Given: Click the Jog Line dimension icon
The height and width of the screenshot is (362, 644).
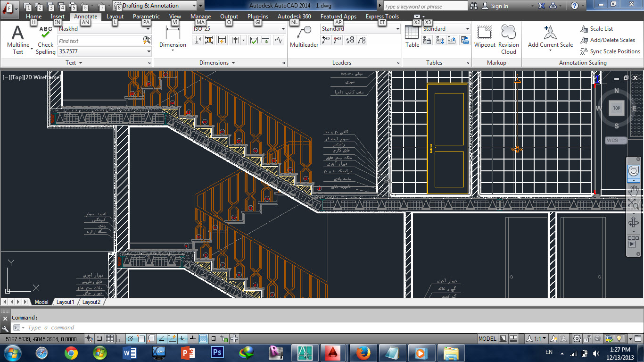Looking at the screenshot, I should point(279,41).
